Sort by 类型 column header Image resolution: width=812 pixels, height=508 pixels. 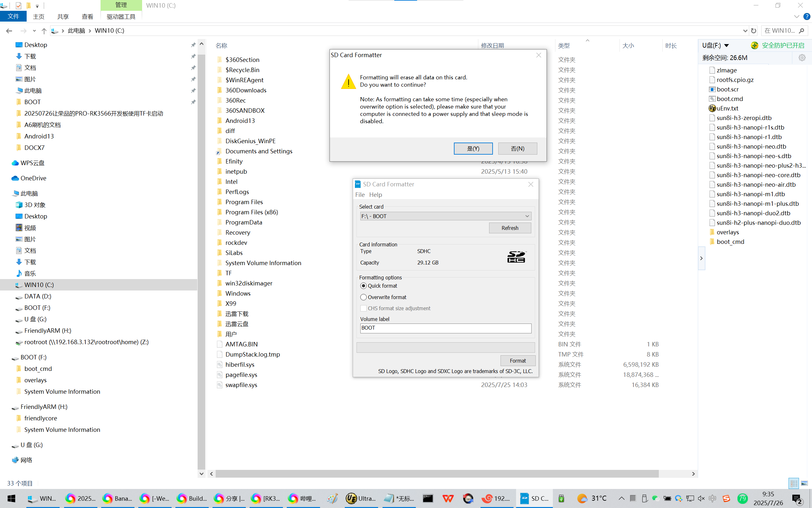564,45
